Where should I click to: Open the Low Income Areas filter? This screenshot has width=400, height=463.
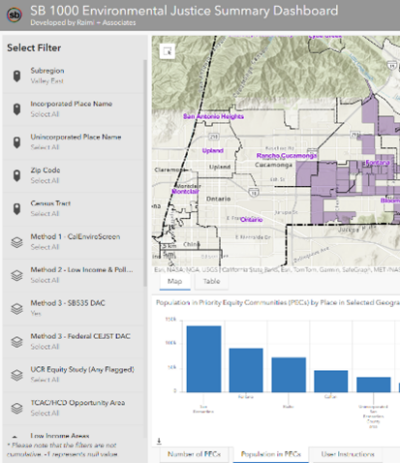click(73, 433)
